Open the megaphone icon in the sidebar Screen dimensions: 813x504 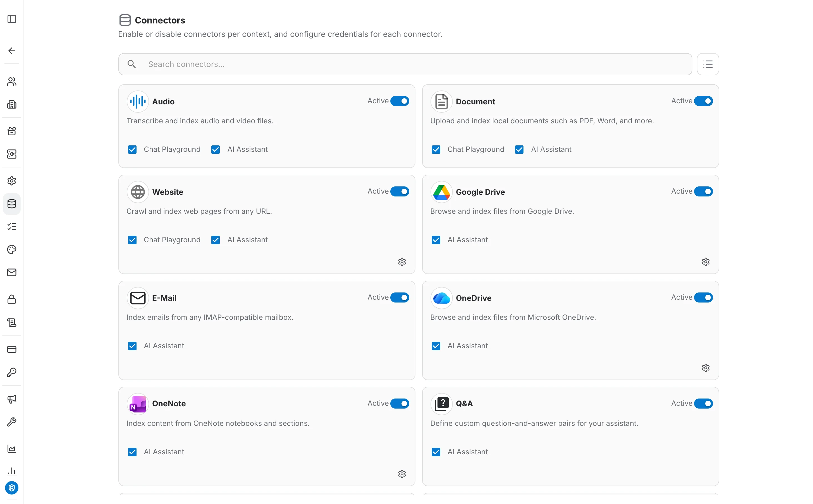click(12, 399)
